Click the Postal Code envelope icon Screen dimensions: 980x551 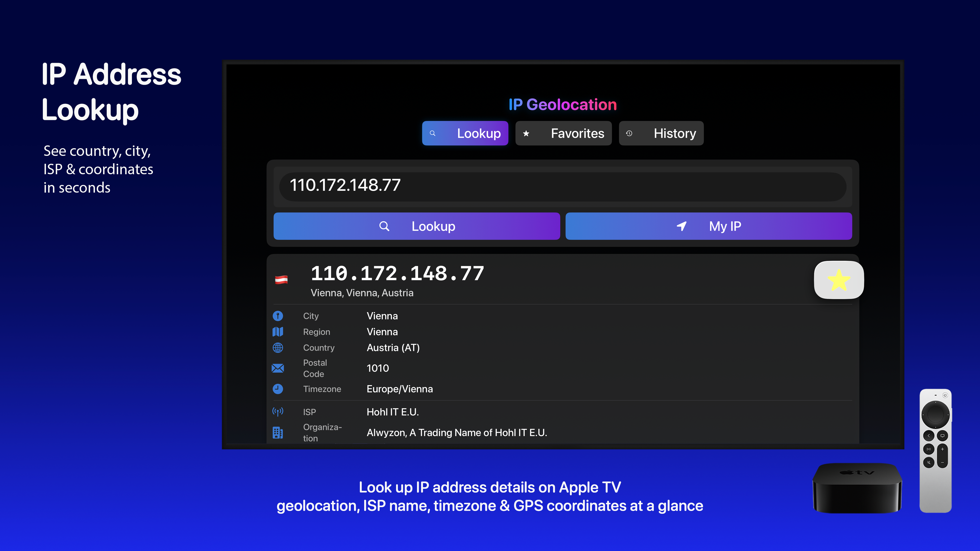coord(278,368)
